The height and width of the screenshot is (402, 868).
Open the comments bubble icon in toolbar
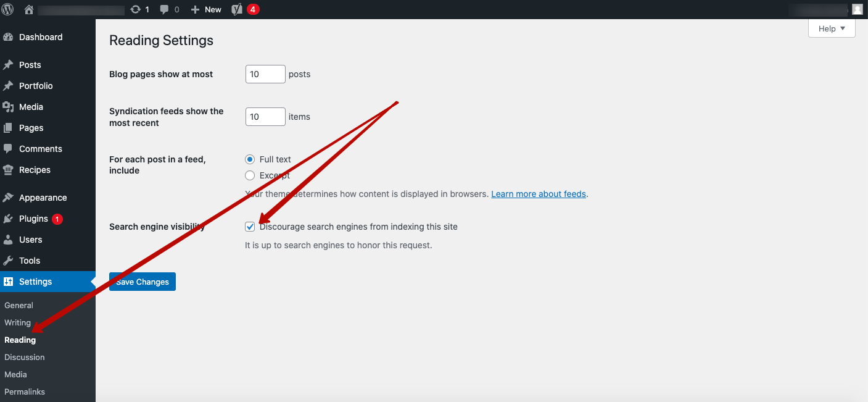165,9
